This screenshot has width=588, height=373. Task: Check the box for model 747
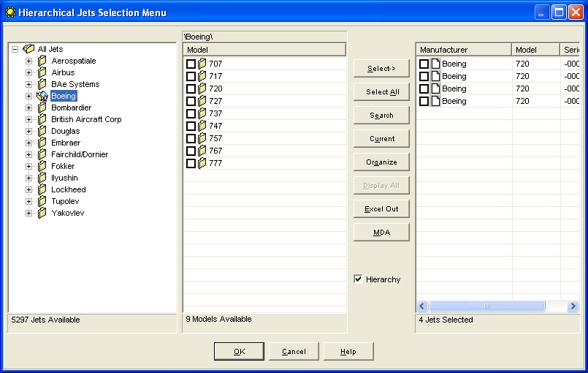click(191, 126)
